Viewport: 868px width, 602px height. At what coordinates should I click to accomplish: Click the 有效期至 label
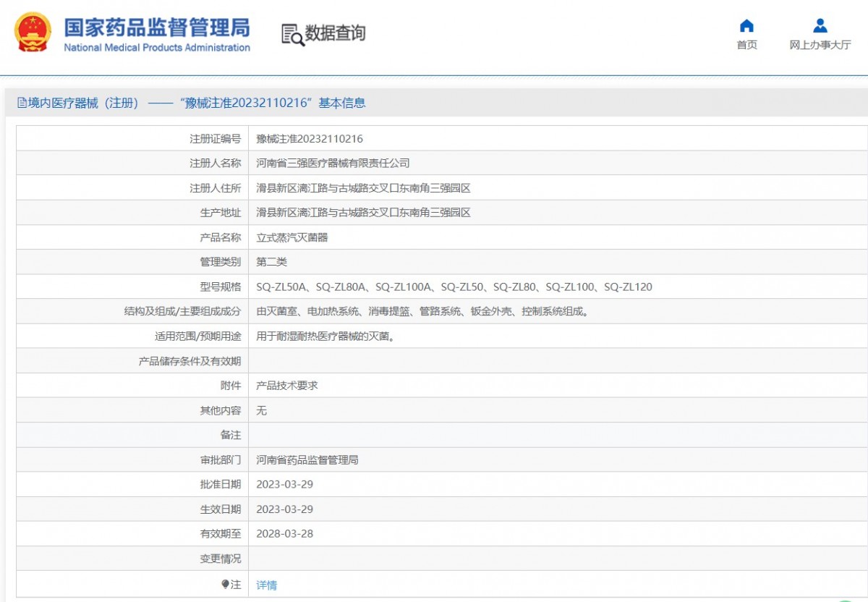point(221,534)
